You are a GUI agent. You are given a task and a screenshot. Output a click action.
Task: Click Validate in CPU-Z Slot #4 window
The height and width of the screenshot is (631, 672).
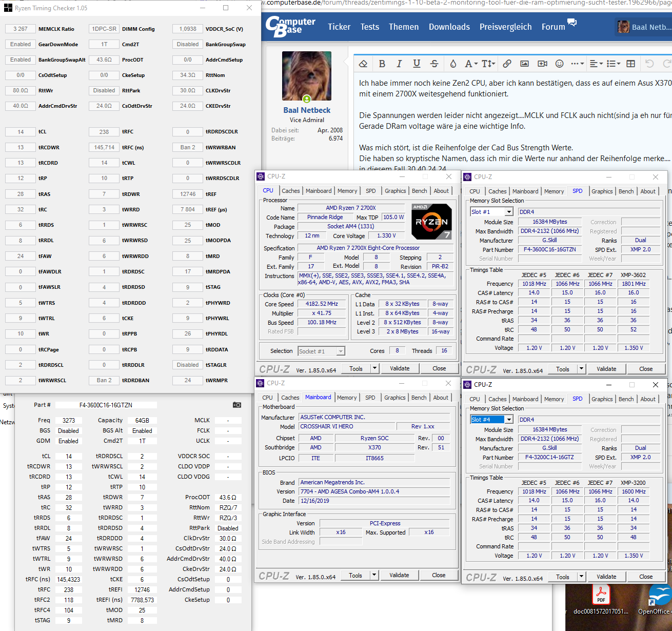click(606, 577)
